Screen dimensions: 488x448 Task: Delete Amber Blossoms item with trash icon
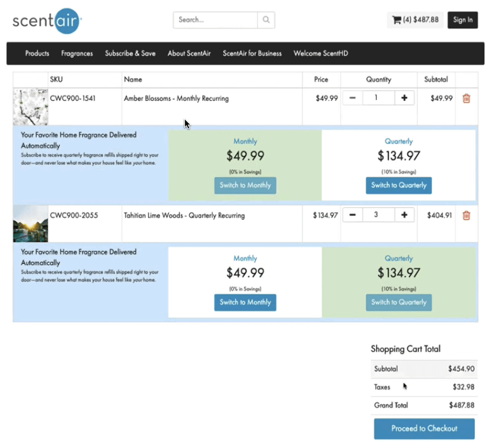click(x=466, y=98)
